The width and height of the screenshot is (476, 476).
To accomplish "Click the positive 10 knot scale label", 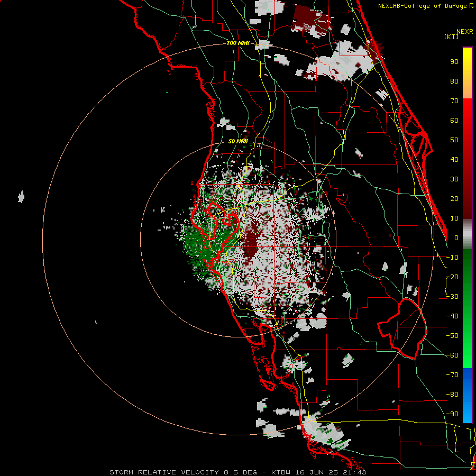I will [454, 218].
